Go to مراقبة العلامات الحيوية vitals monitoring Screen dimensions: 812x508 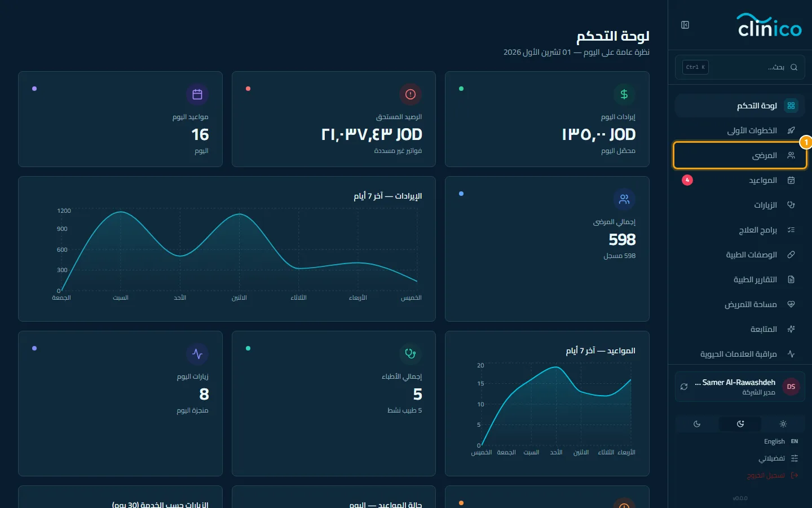click(740, 354)
